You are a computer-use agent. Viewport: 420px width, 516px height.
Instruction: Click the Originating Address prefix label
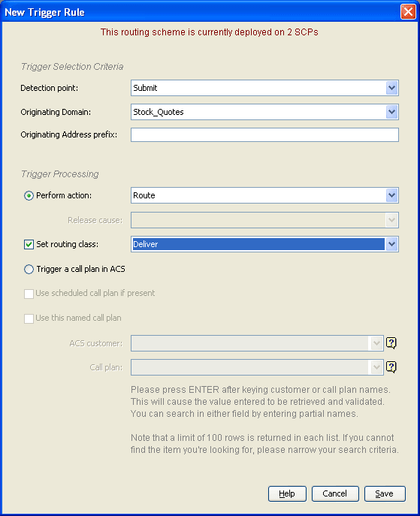(x=69, y=134)
